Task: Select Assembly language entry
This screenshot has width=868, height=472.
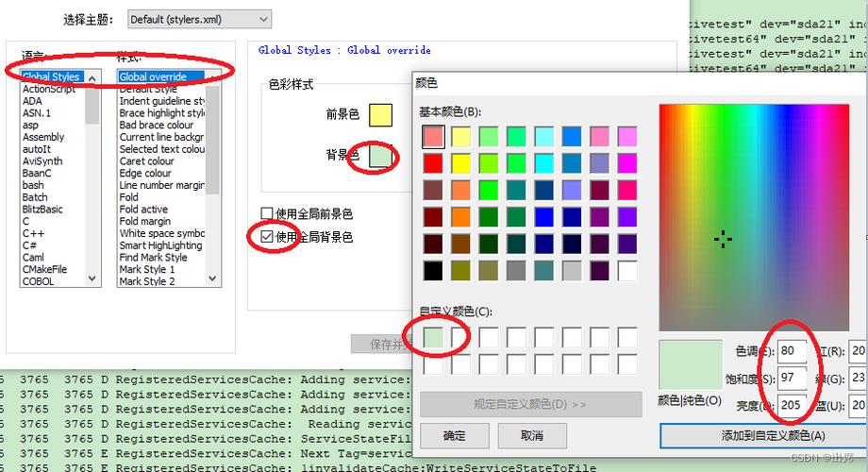Action: coord(43,137)
